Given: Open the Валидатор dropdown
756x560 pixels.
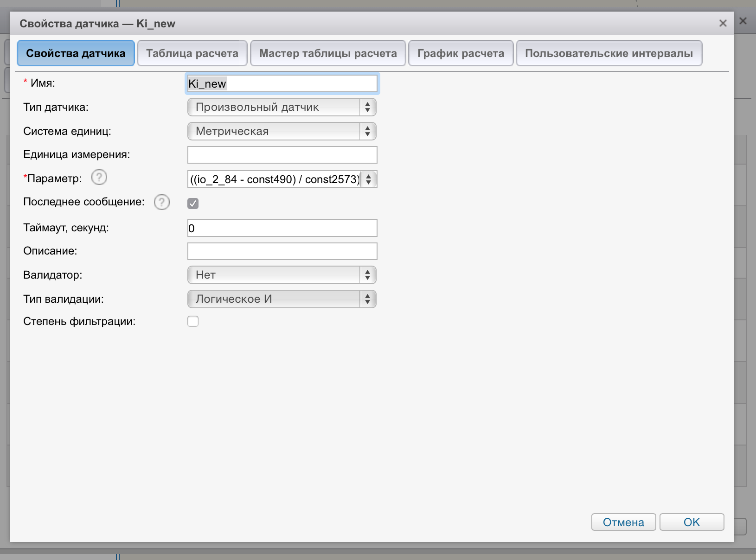Looking at the screenshot, I should 282,275.
